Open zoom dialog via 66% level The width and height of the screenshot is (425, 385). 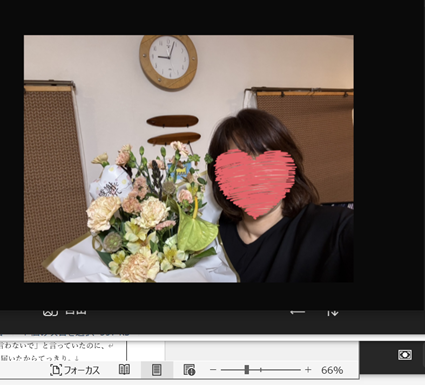[x=332, y=370]
